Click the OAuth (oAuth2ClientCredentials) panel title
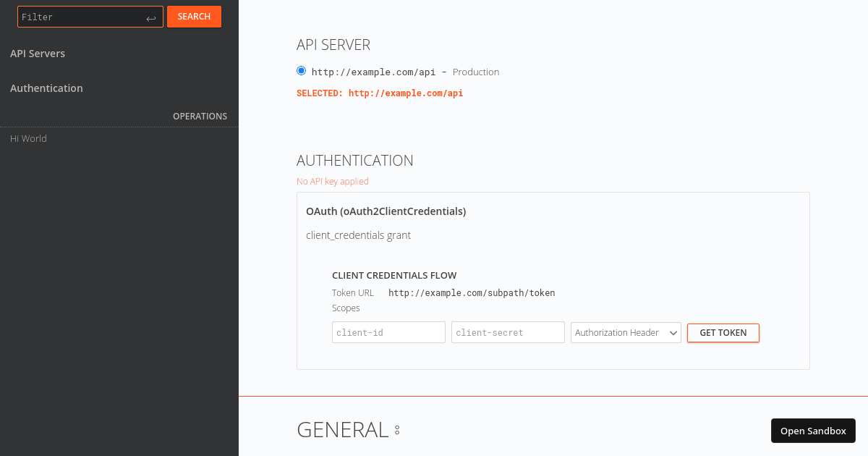Viewport: 868px width, 456px height. (x=386, y=211)
